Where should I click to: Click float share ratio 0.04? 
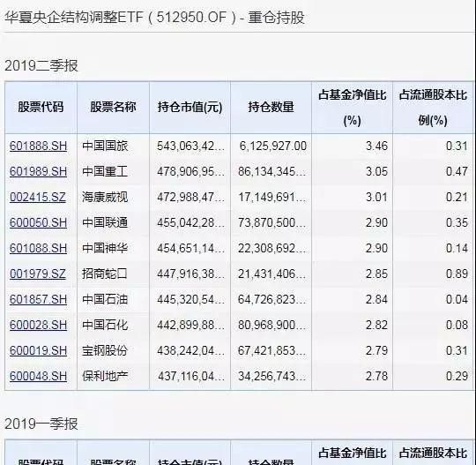(457, 299)
